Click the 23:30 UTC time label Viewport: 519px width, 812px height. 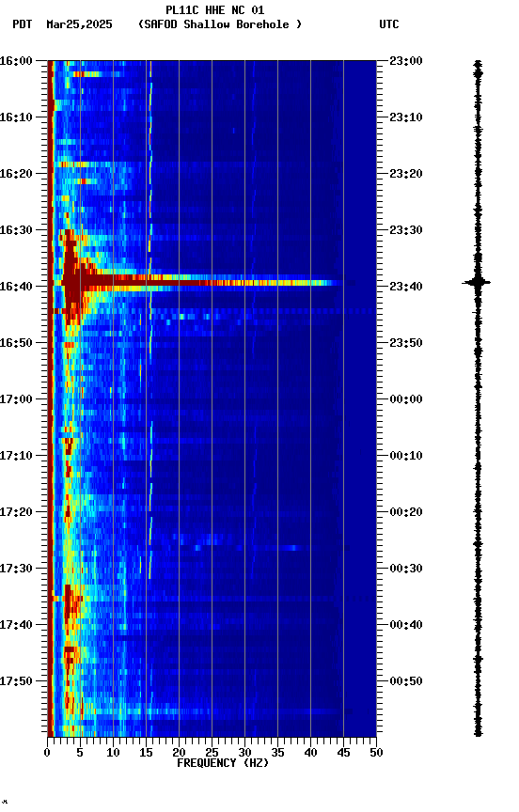tap(406, 230)
